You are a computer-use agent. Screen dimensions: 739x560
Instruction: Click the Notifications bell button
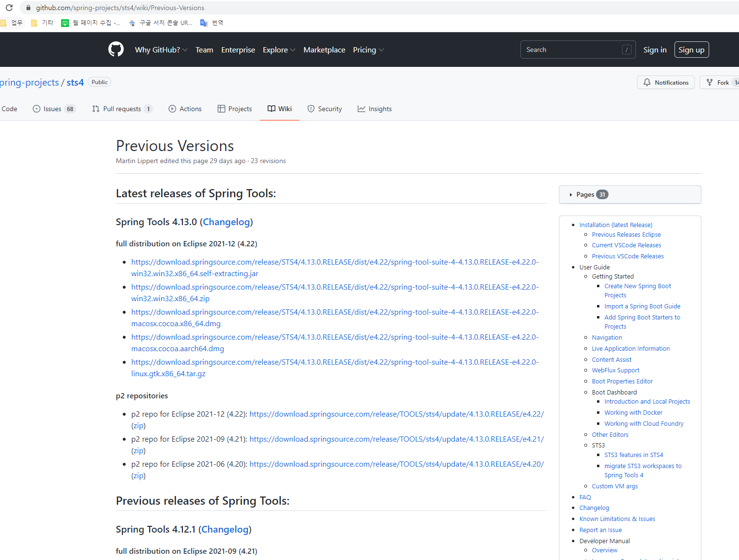pyautogui.click(x=666, y=82)
